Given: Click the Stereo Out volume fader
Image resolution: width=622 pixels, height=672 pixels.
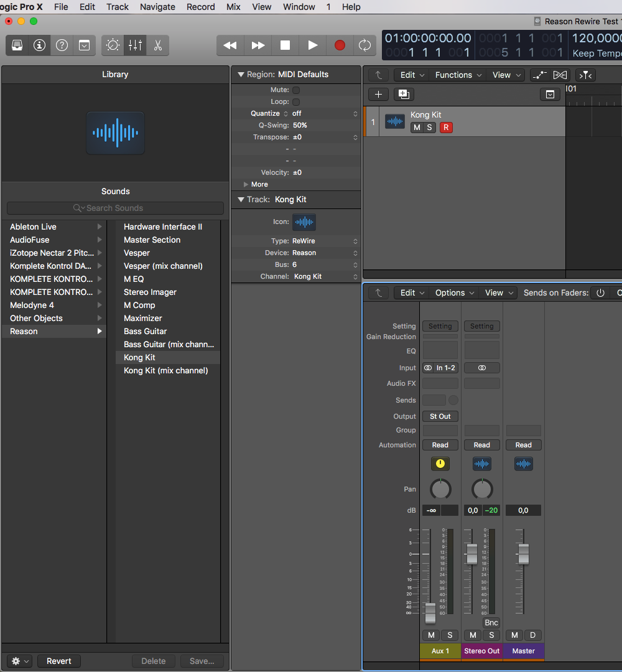Looking at the screenshot, I should pyautogui.click(x=472, y=554).
